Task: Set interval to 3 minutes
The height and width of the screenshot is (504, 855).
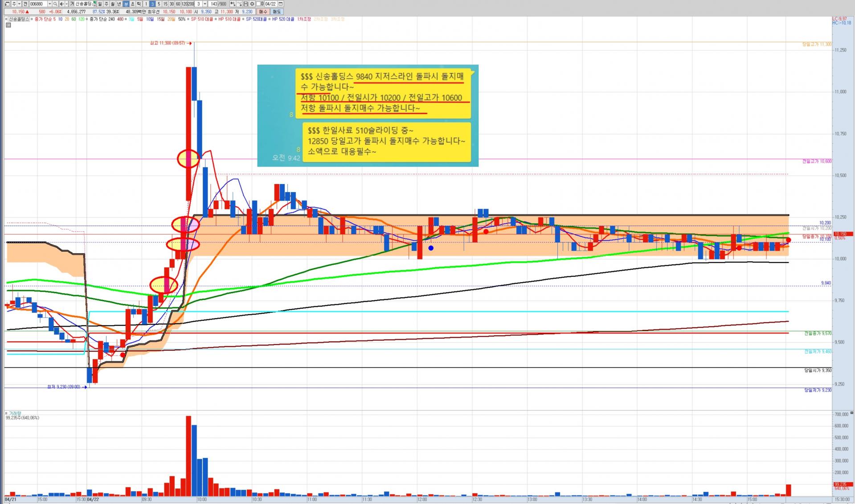Action: click(152, 4)
